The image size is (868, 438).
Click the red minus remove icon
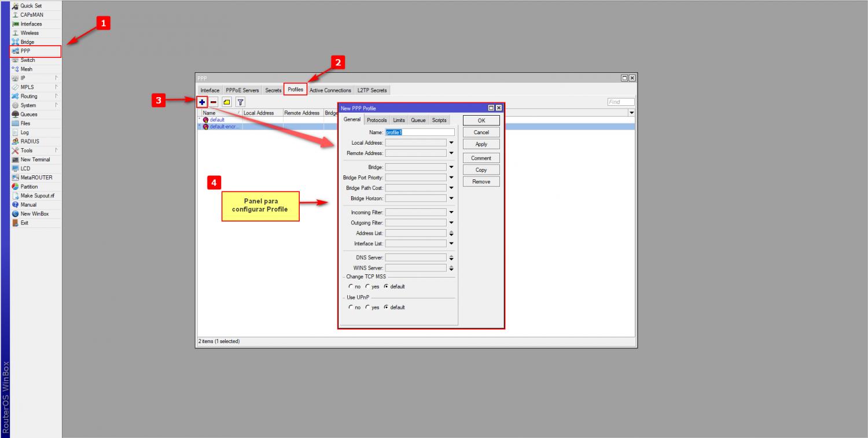(x=214, y=102)
